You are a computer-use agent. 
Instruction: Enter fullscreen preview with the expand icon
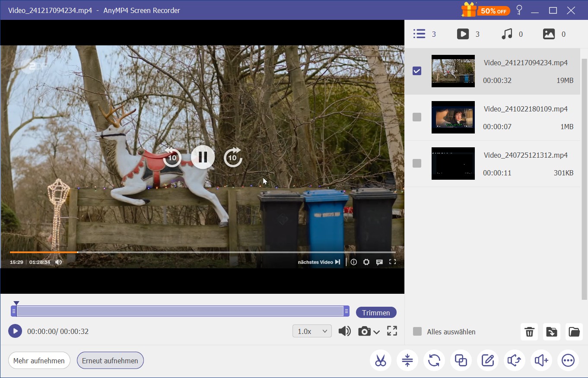point(392,331)
